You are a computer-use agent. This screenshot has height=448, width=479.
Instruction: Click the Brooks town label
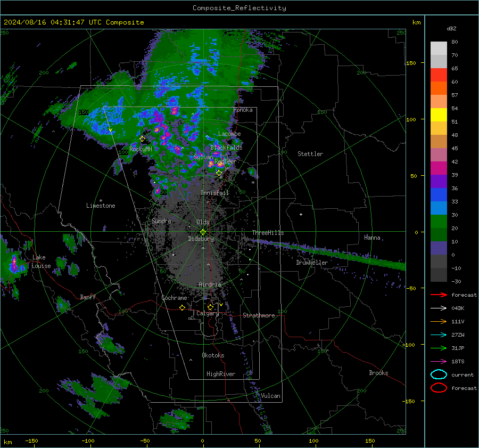click(378, 373)
